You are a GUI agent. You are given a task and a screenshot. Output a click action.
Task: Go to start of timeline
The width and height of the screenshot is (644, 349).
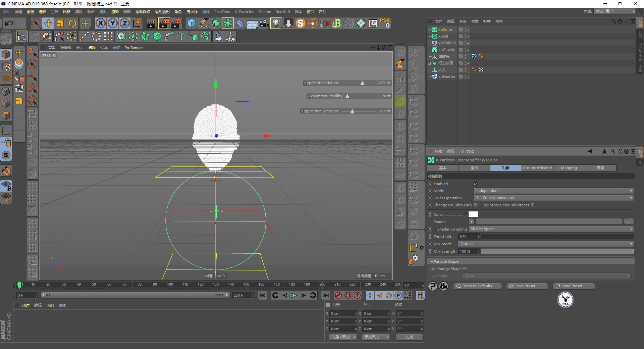[x=263, y=295]
